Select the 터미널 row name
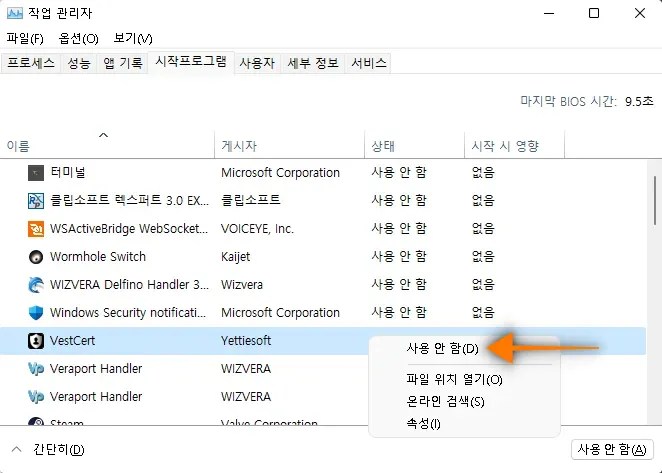662x473 pixels. coord(68,173)
